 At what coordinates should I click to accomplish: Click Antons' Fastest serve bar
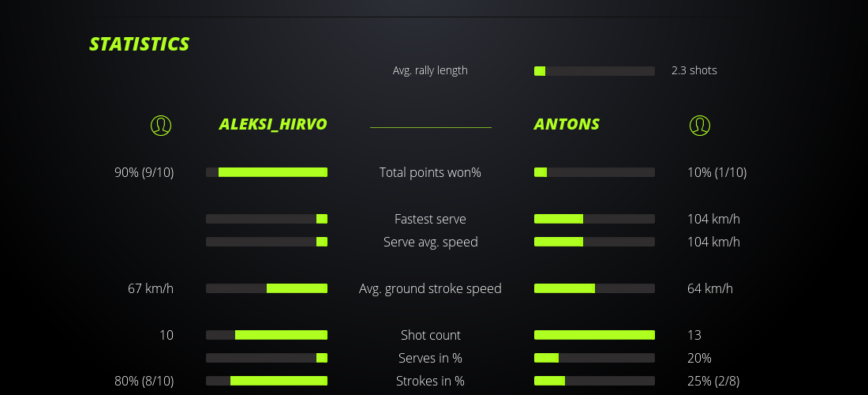point(594,219)
